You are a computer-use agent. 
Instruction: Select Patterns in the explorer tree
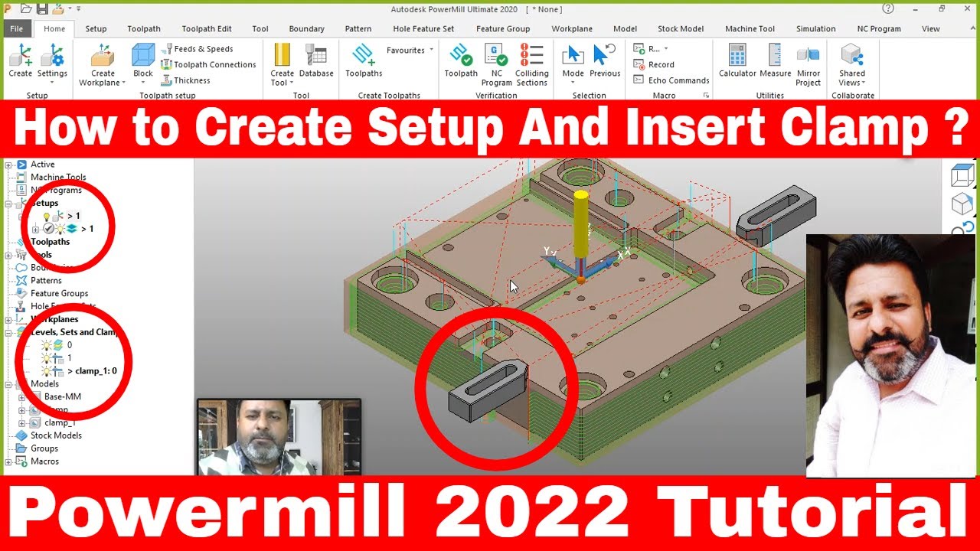pos(46,281)
